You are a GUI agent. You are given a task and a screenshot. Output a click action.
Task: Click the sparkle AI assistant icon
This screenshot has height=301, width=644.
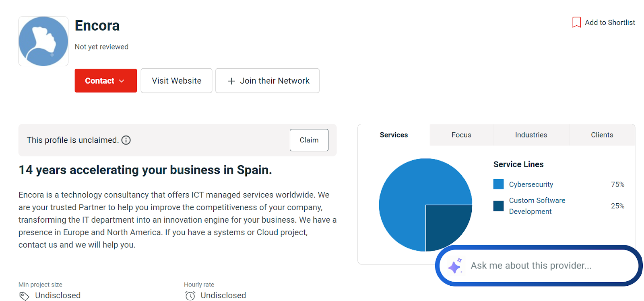pos(455,266)
